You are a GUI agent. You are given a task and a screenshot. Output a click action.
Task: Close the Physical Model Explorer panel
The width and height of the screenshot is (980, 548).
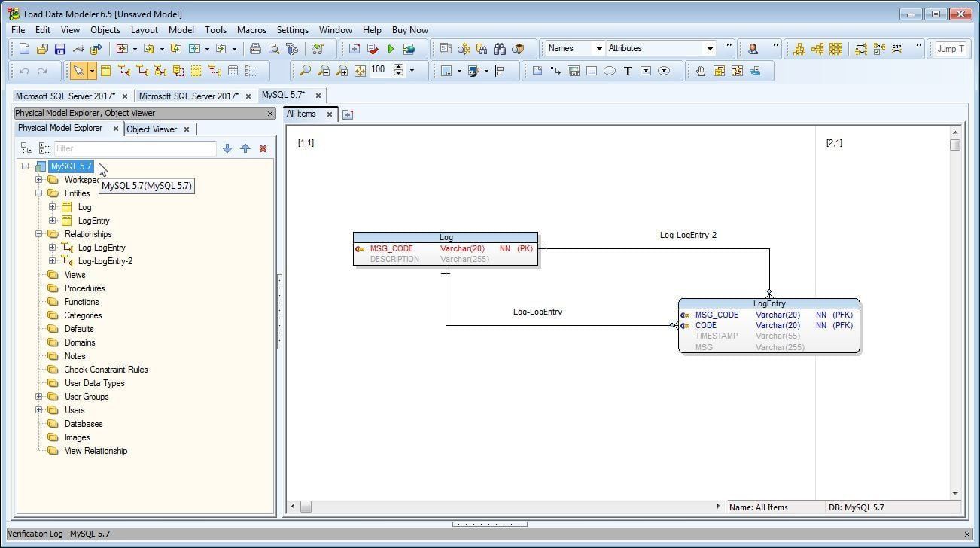coord(270,114)
